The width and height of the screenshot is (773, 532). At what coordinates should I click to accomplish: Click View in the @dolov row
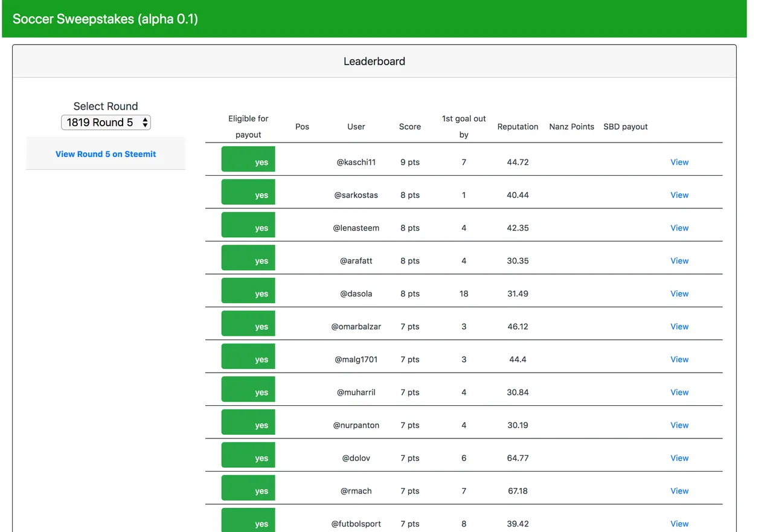679,458
